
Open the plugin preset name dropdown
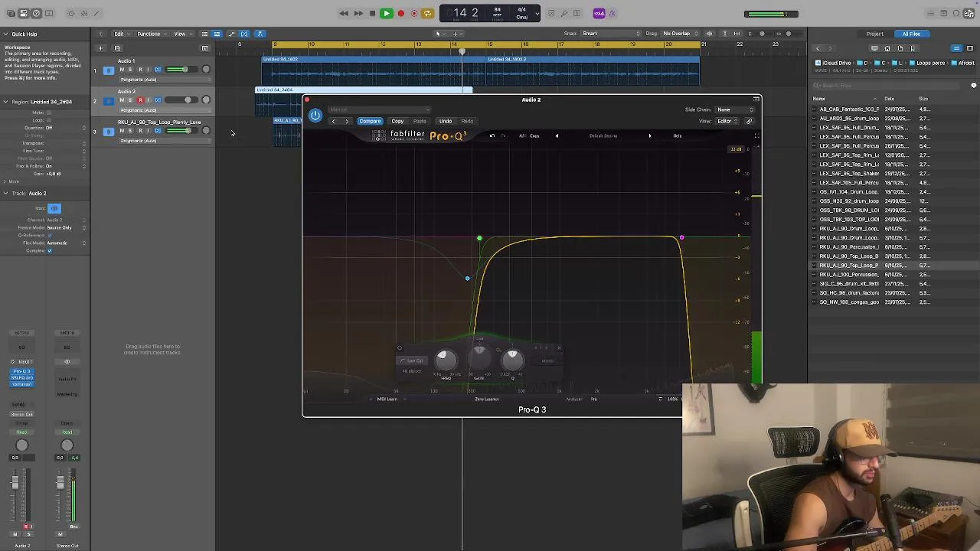click(380, 109)
